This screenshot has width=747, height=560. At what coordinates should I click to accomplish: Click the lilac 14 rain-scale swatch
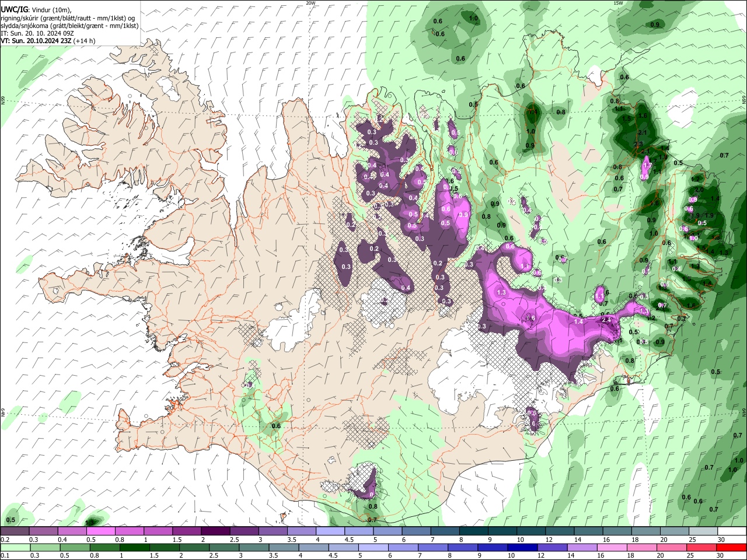[582, 548]
